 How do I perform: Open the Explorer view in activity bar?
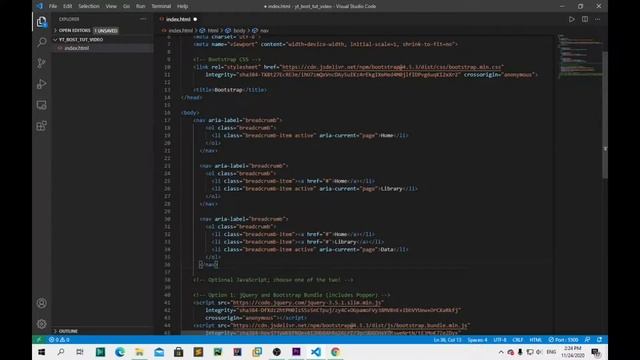point(42,22)
